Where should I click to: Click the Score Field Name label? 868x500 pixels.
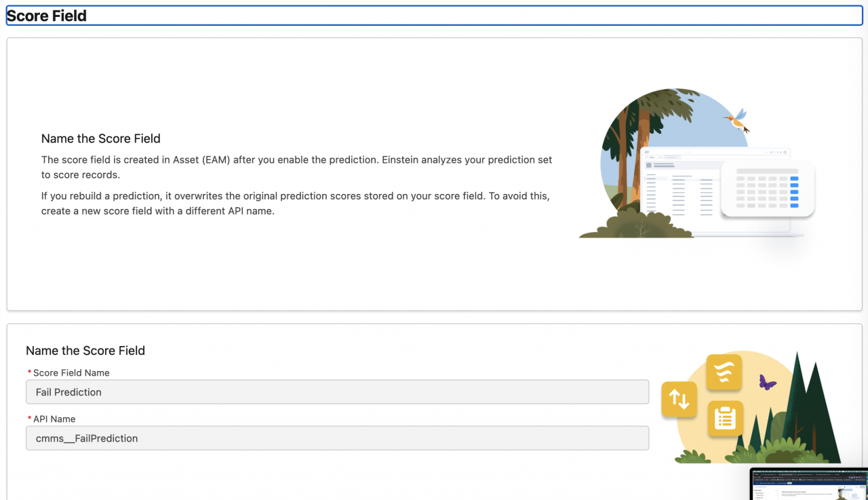(71, 372)
